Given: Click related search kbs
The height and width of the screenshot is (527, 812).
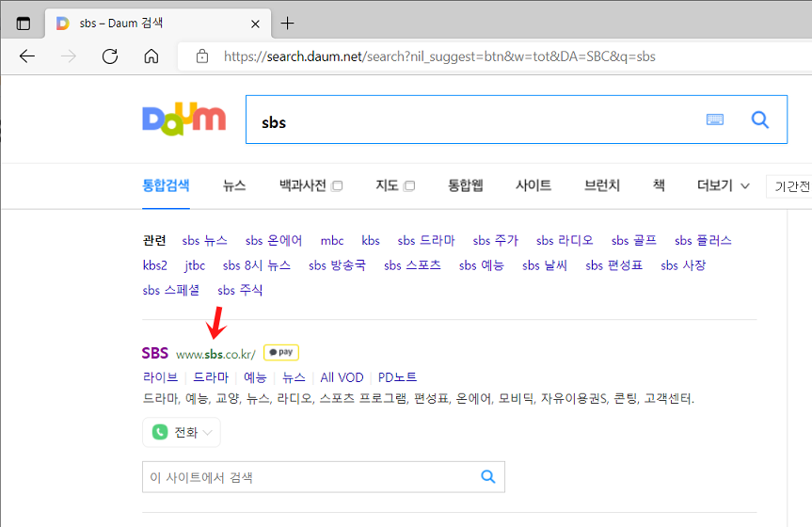Looking at the screenshot, I should (371, 240).
